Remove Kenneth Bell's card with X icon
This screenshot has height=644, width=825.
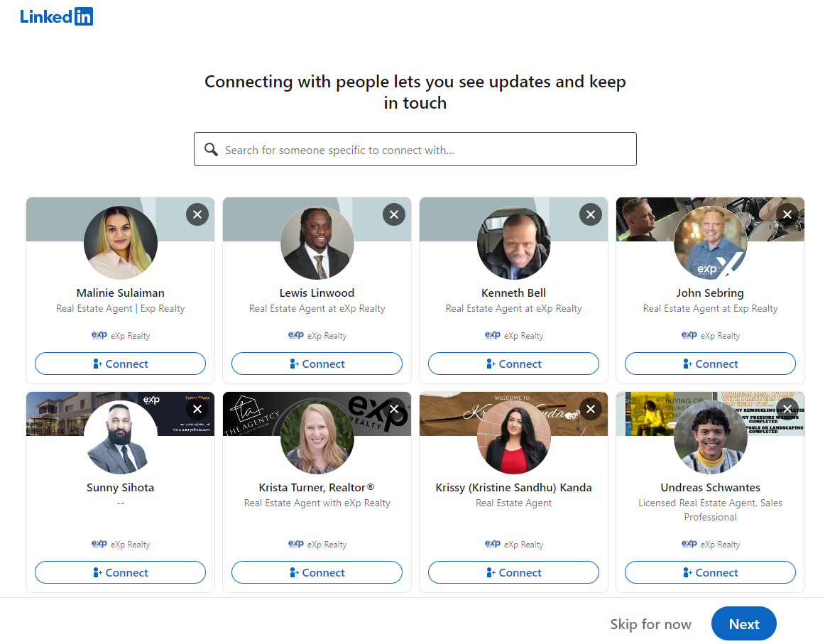click(591, 214)
